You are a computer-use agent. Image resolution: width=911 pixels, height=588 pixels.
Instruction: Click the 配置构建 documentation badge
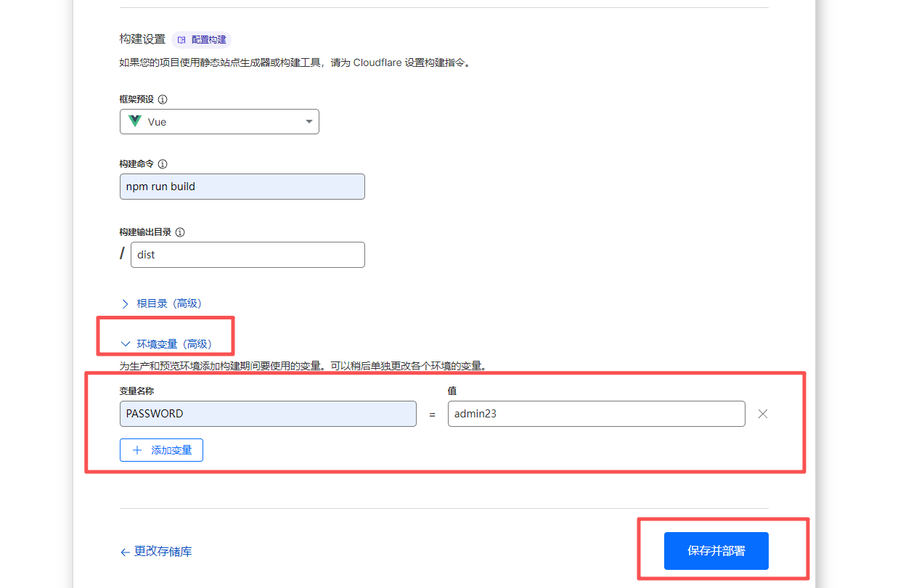pyautogui.click(x=202, y=39)
